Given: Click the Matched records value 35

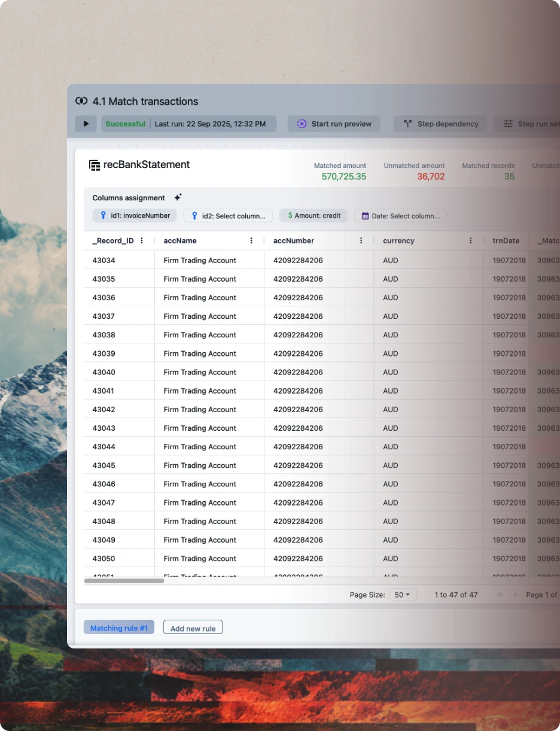Looking at the screenshot, I should click(509, 176).
